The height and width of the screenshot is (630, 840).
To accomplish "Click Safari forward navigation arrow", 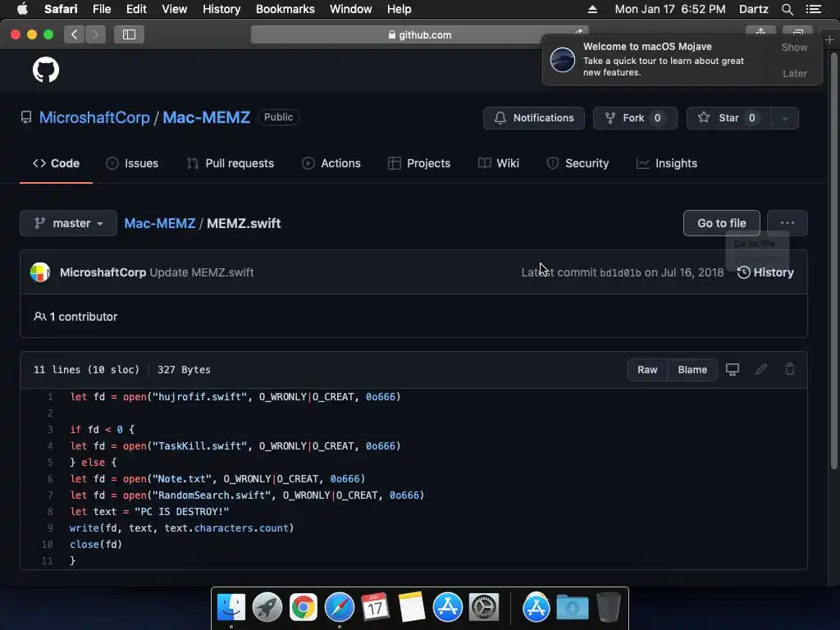I will pos(95,34).
